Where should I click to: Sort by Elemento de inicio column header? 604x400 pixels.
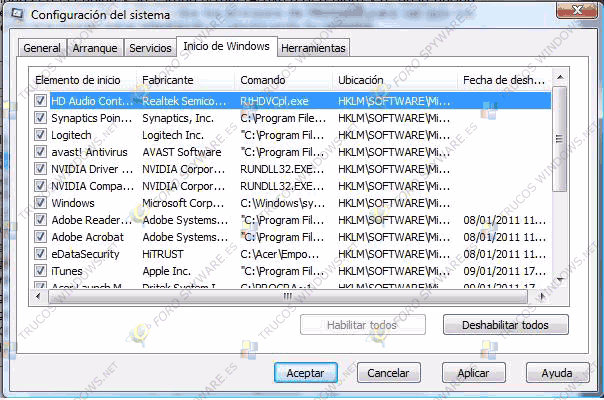82,80
